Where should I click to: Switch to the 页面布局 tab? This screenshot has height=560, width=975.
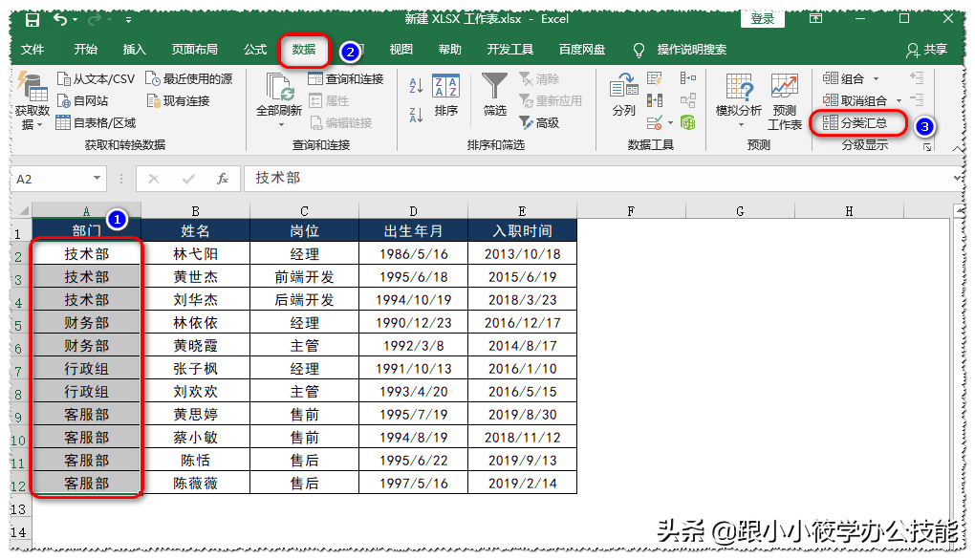pos(195,50)
